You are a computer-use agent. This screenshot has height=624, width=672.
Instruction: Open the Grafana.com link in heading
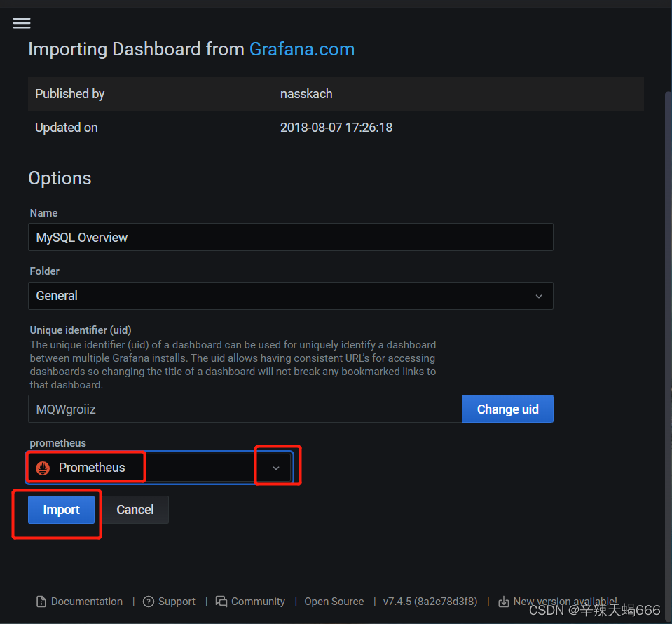pos(302,49)
